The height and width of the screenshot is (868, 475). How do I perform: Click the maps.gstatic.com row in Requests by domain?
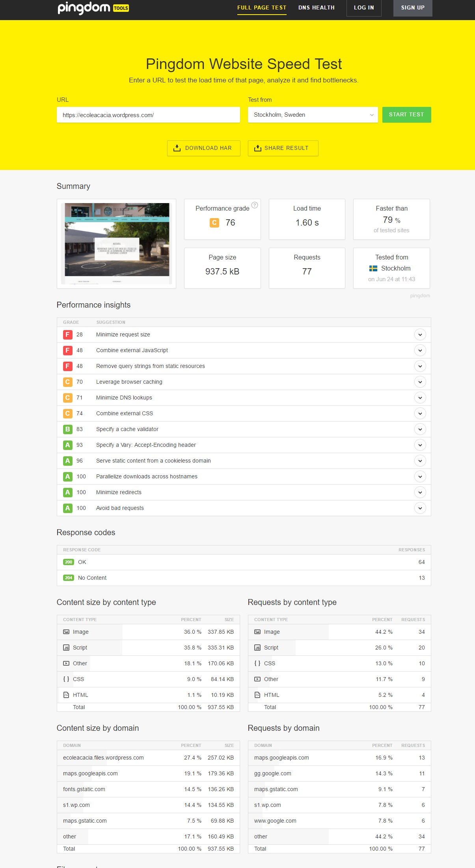339,789
